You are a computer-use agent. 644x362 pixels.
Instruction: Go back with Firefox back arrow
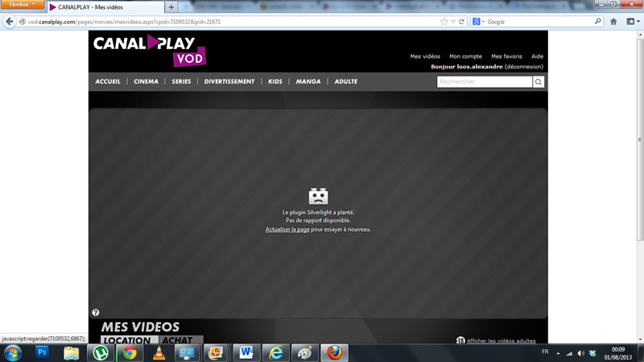[9, 22]
